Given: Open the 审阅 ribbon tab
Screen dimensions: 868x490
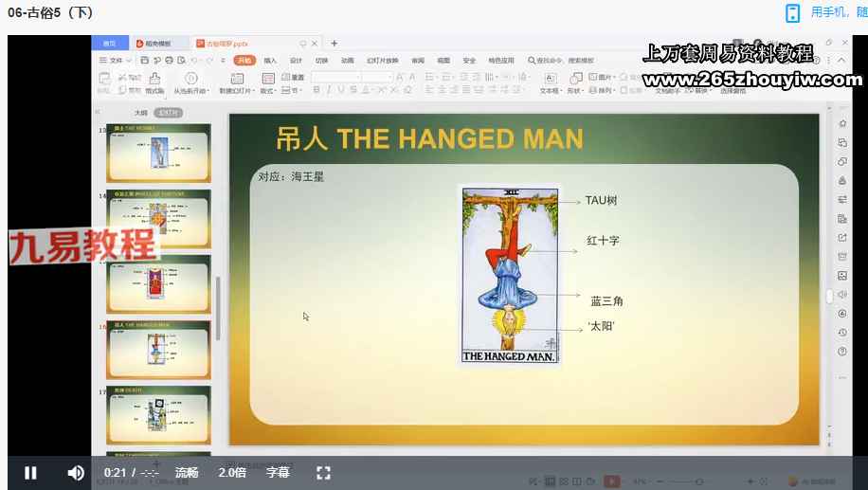Looking at the screenshot, I should (418, 61).
